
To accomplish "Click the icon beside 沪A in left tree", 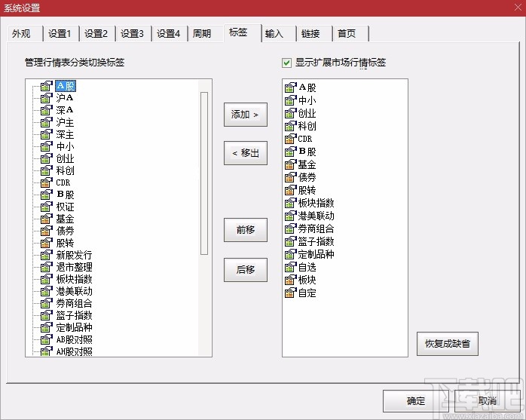I will coord(47,98).
